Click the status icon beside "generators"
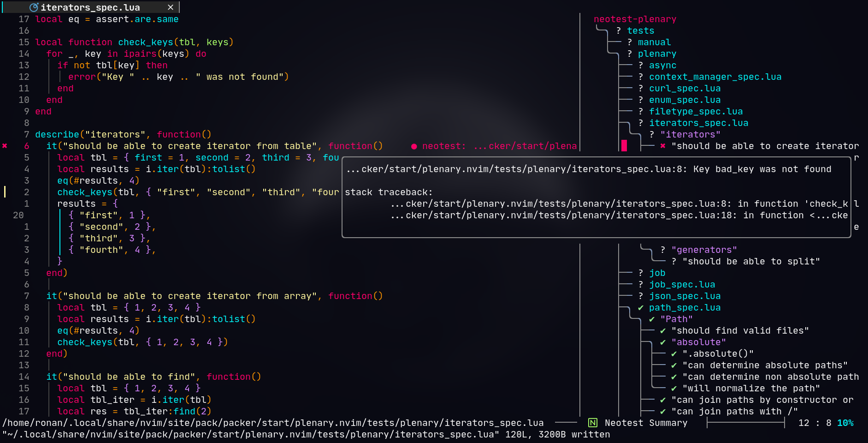 coord(663,250)
